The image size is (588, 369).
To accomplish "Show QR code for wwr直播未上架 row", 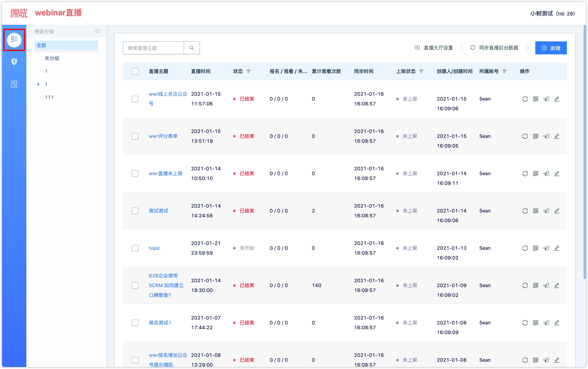I will 535,174.
